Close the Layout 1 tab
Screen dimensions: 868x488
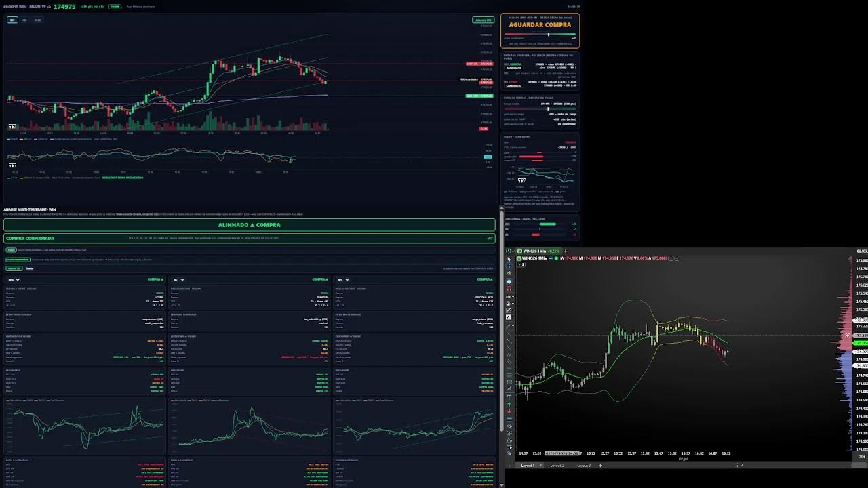(540, 466)
